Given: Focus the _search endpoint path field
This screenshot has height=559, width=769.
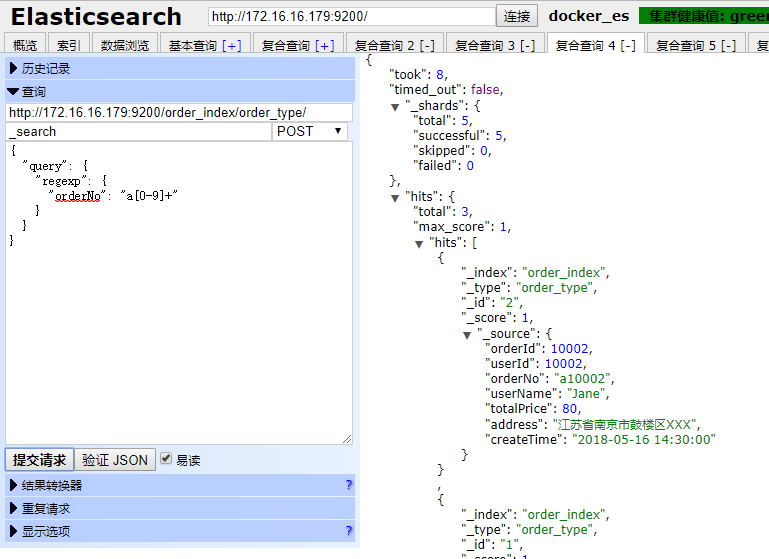Looking at the screenshot, I should (x=138, y=131).
